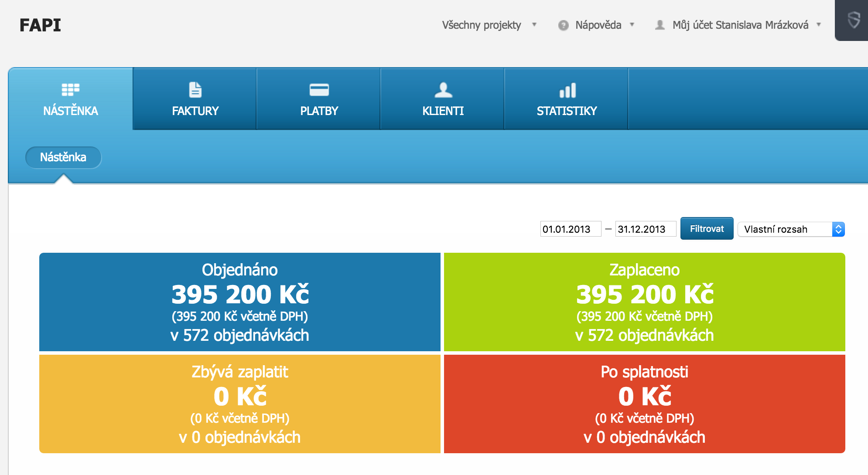Viewport: 868px width, 475px height.
Task: Open the KLIENTI tab
Action: tap(443, 99)
